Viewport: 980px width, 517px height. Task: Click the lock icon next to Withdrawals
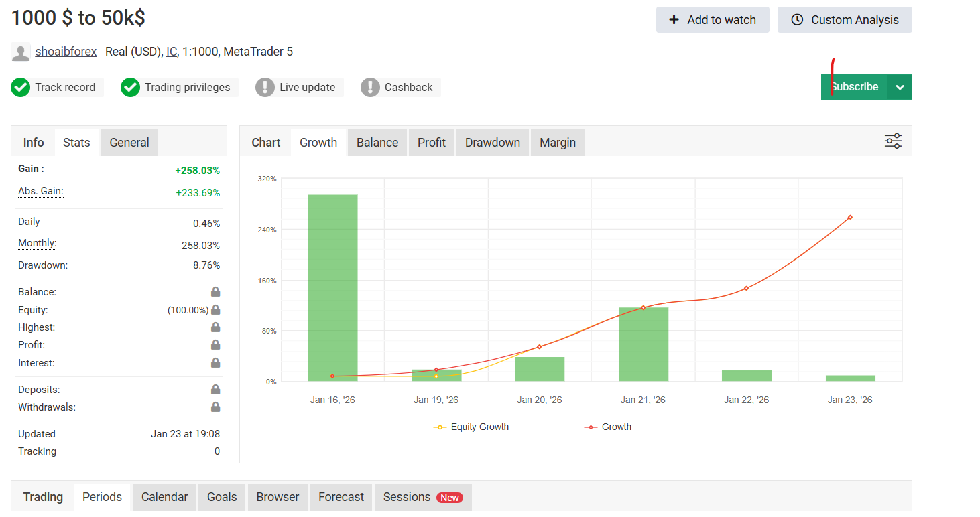coord(215,407)
